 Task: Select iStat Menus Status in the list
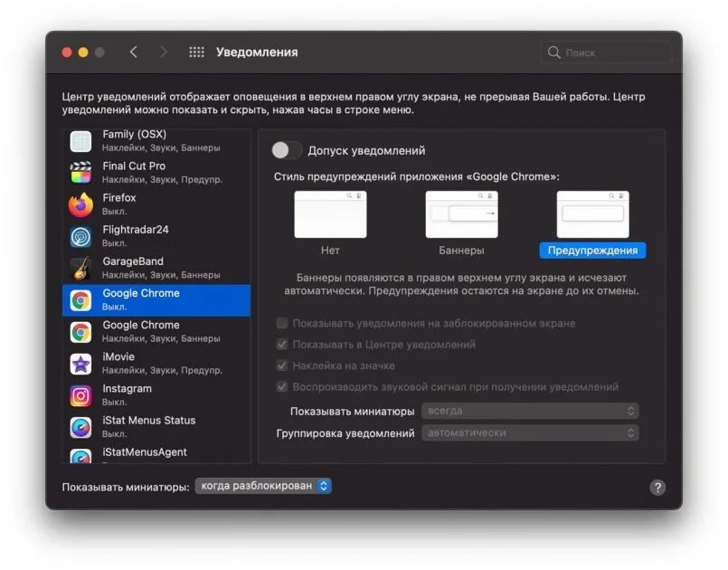pyautogui.click(x=156, y=427)
